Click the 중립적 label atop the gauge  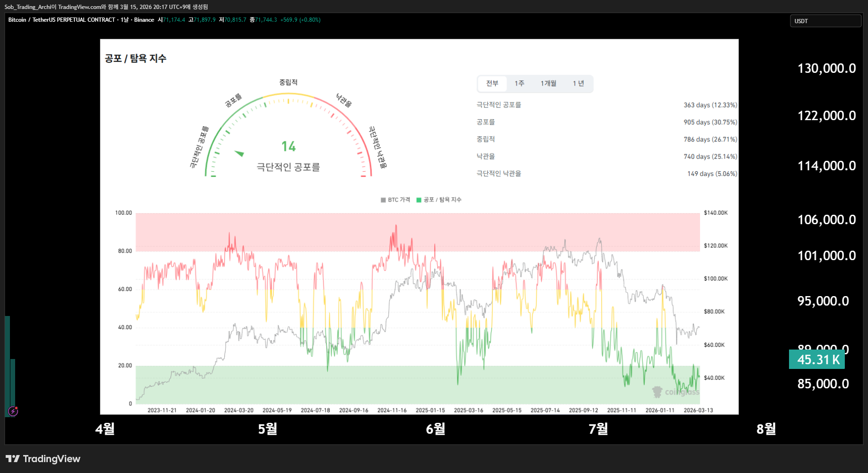pyautogui.click(x=289, y=82)
